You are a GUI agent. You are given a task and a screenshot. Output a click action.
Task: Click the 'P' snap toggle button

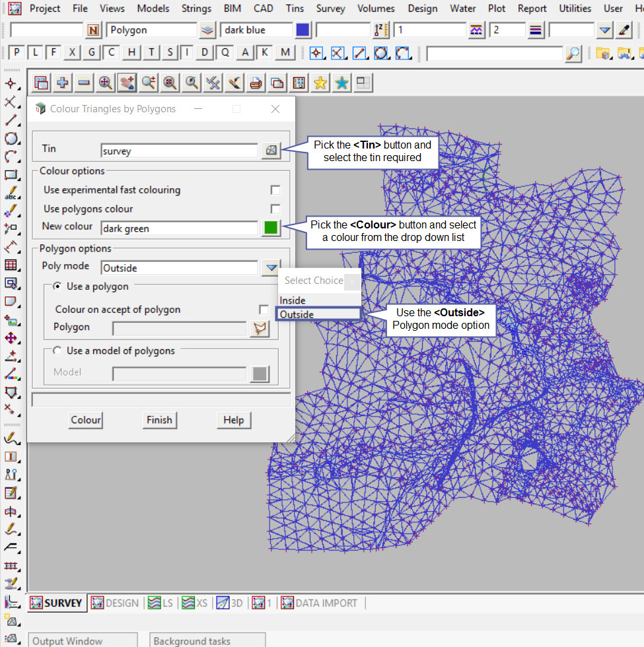pyautogui.click(x=17, y=53)
